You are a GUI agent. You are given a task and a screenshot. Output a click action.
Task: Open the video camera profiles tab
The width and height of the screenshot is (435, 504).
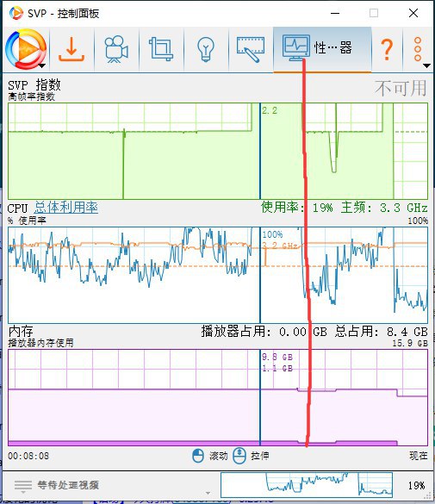pos(116,49)
